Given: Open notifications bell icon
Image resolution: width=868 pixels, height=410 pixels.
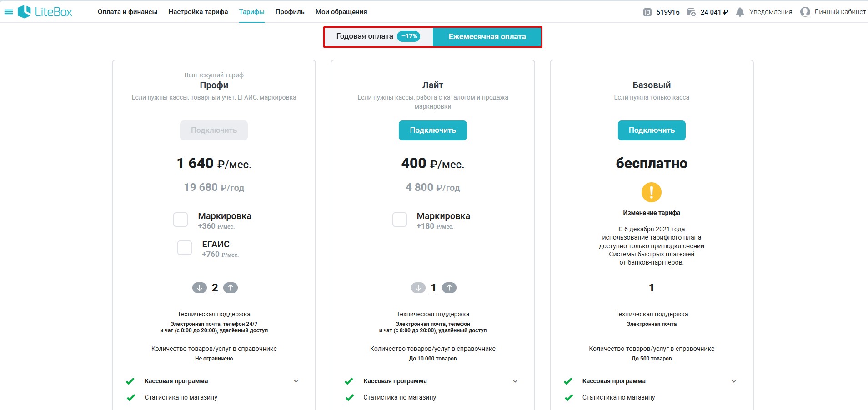Looking at the screenshot, I should [740, 12].
